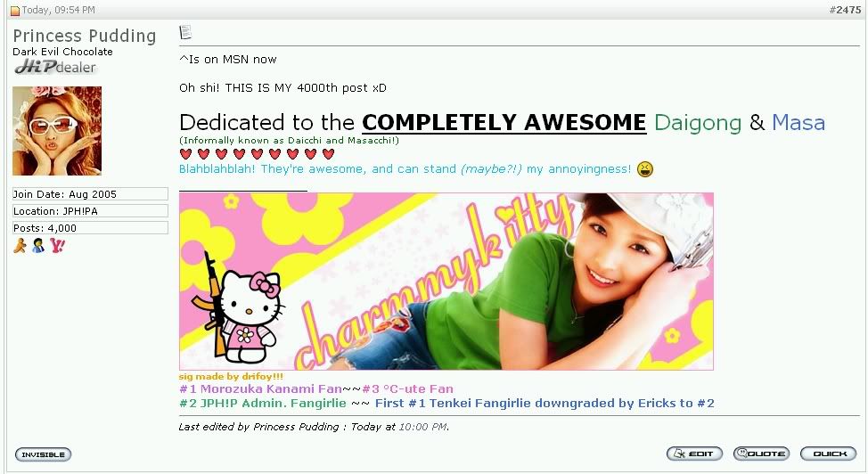The width and height of the screenshot is (868, 474).
Task: Click the post status icon beside timestamp
Action: (x=15, y=11)
